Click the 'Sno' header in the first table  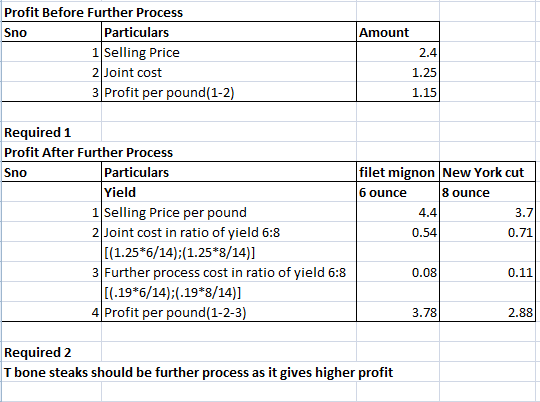[x=52, y=32]
